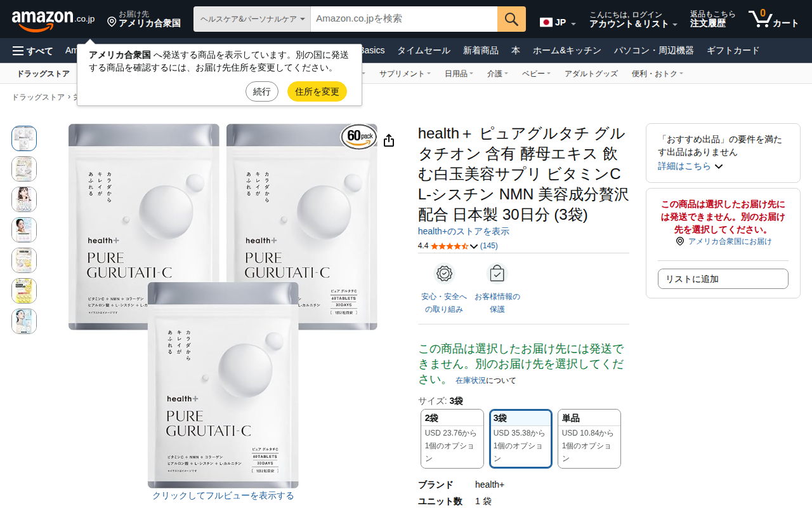Select the third thumbnail with dark-haired woman
Screen dimensions: 812x508
(x=24, y=199)
